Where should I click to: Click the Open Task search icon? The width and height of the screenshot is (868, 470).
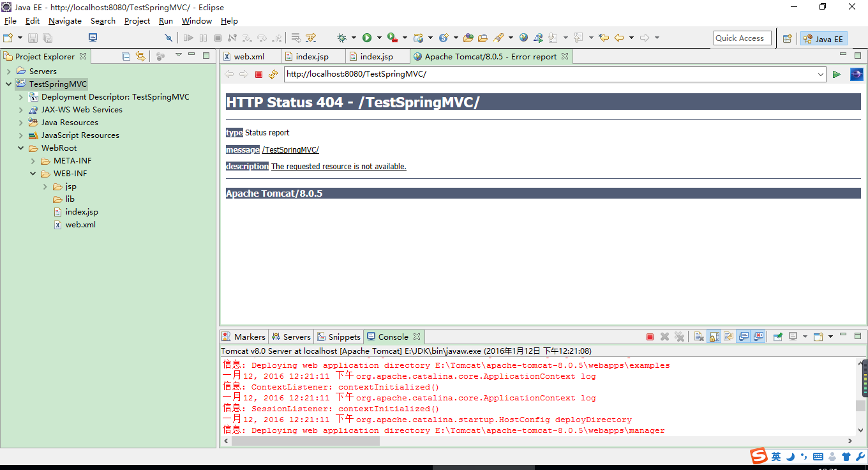click(x=483, y=38)
